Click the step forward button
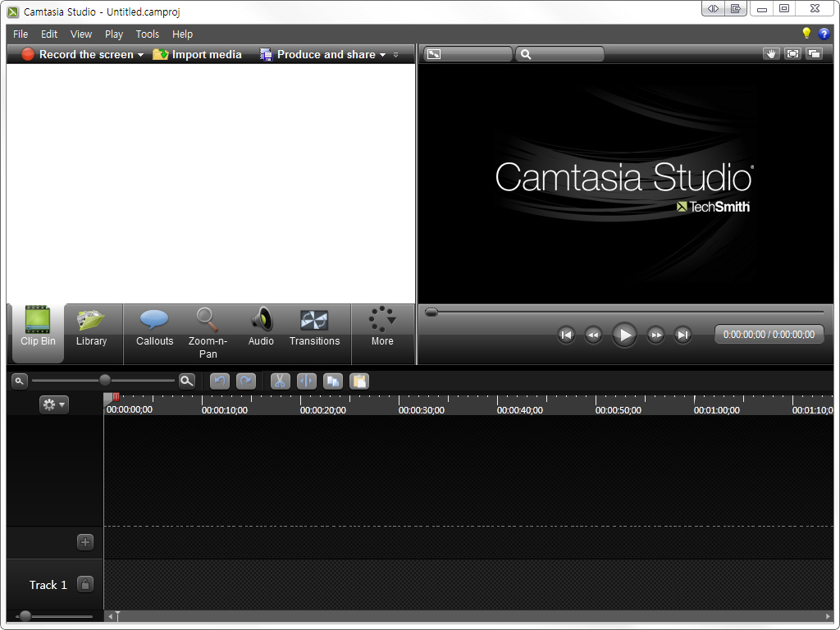Viewport: 840px width, 630px height. 655,336
